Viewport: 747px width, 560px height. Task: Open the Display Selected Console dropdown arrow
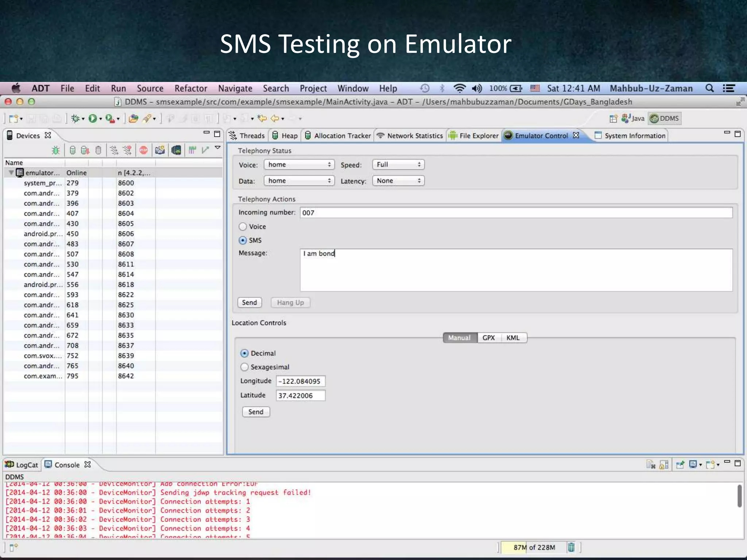701,465
